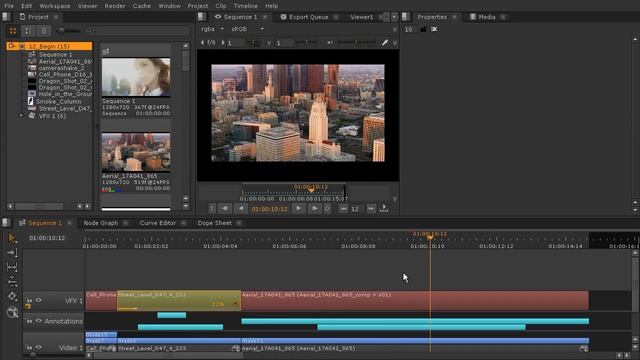This screenshot has height=360, width=640.
Task: Play the sequence forward
Action: (x=299, y=209)
